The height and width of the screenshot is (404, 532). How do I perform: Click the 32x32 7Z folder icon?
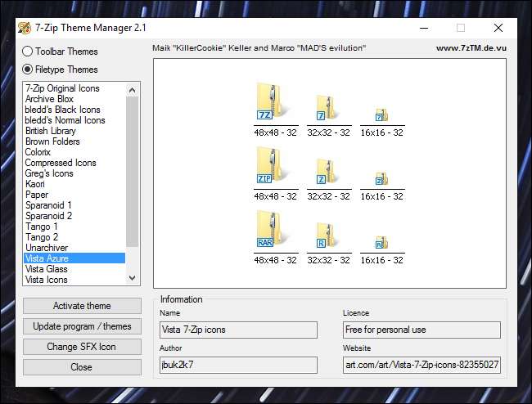coord(327,108)
